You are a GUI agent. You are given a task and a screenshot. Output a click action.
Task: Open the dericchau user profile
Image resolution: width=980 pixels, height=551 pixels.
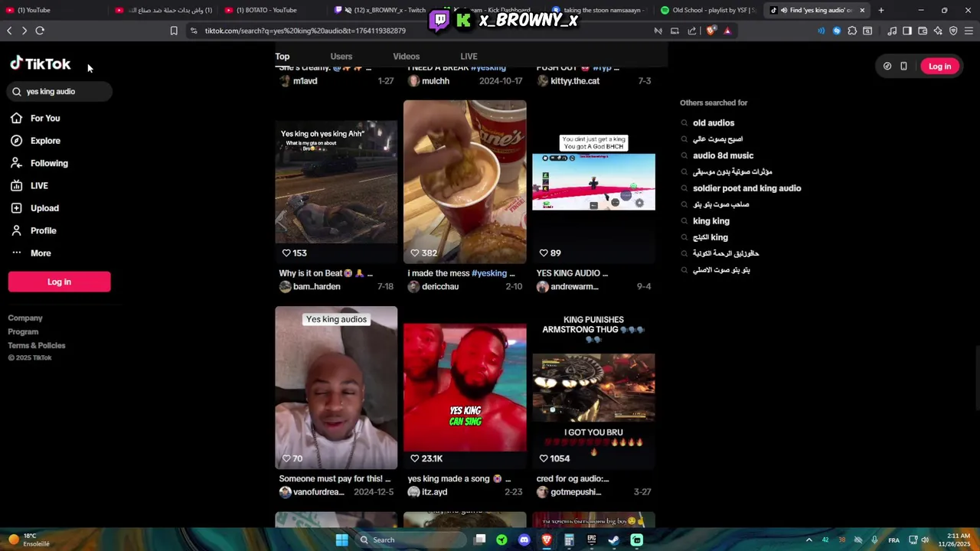coord(440,286)
